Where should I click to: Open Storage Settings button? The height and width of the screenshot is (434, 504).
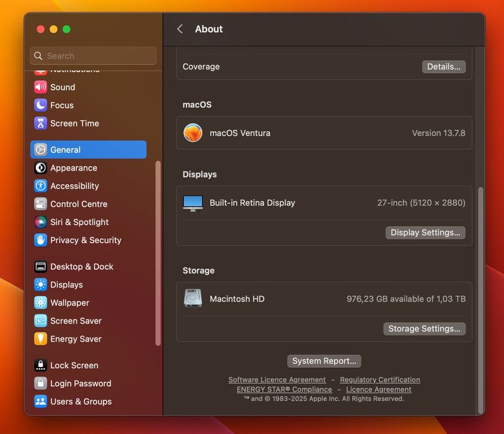(x=424, y=329)
